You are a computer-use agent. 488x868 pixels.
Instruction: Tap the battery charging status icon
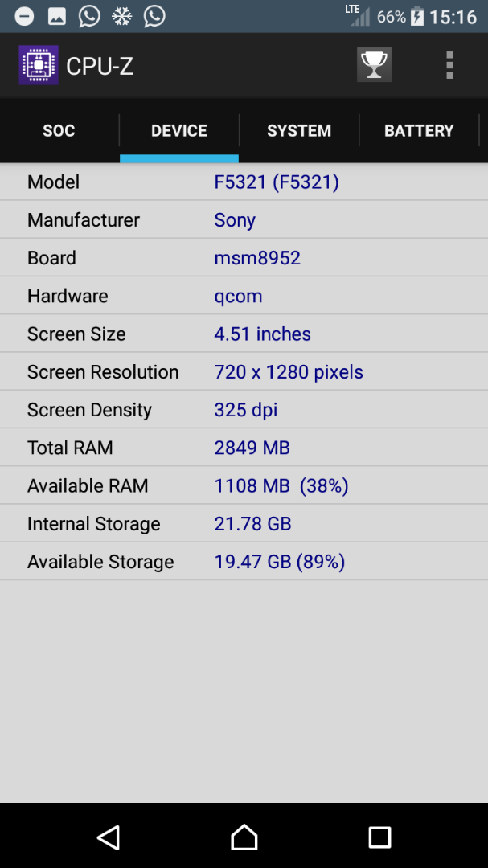417,17
